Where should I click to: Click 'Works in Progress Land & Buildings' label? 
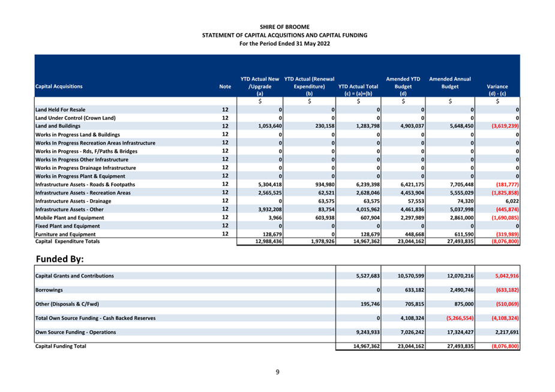coord(77,134)
